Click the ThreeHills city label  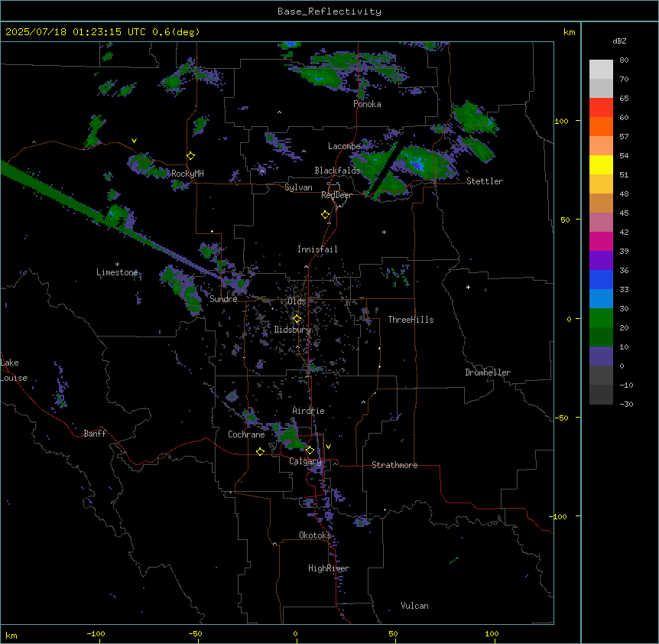(411, 320)
